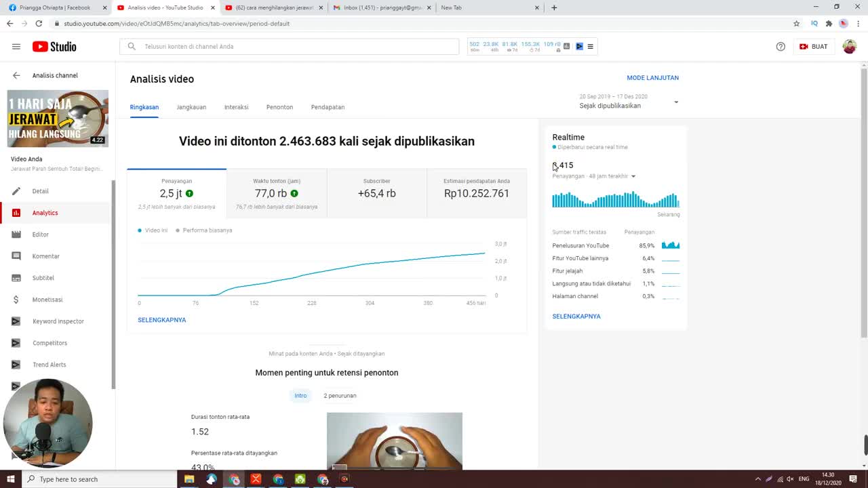Click the retention video preview thumbnail

coord(395,441)
